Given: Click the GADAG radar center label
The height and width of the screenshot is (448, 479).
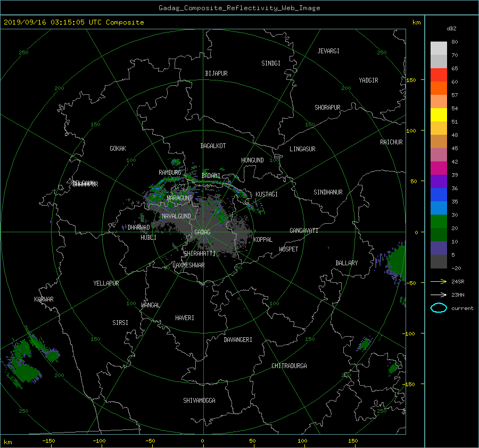Looking at the screenshot, I should tap(203, 232).
